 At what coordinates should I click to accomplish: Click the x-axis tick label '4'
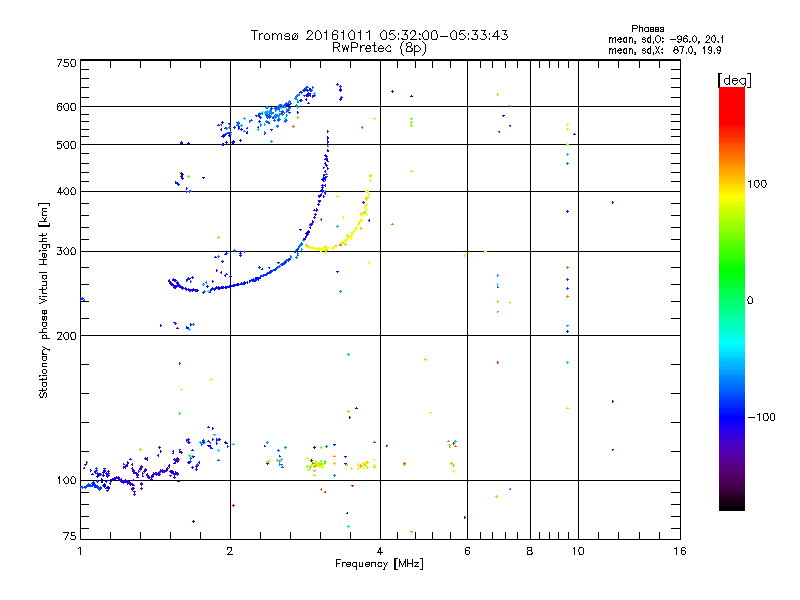(x=380, y=551)
